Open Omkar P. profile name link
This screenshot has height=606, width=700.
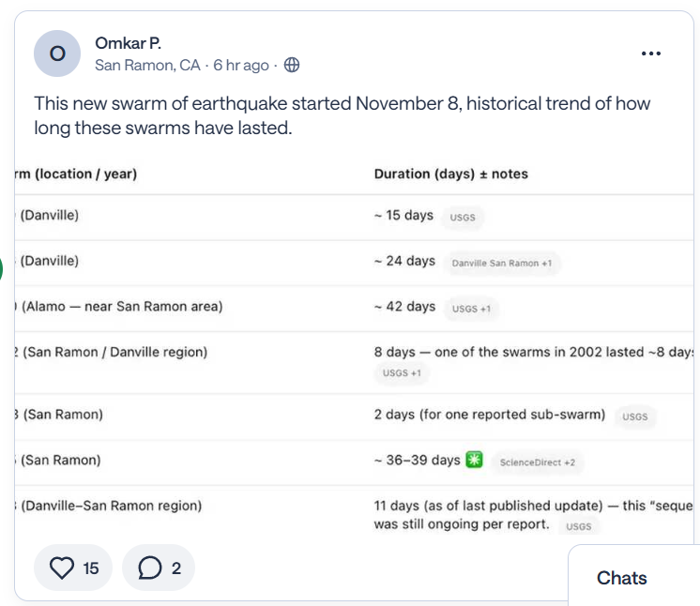(x=129, y=43)
